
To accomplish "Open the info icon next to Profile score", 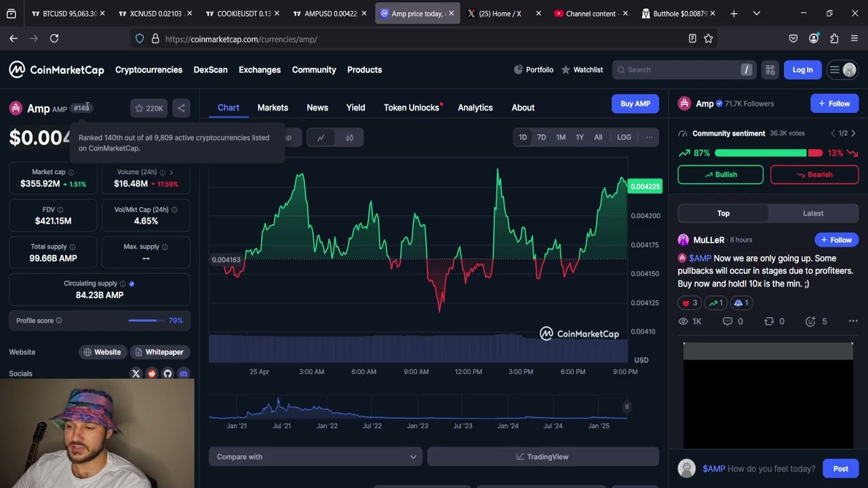I will coord(59,321).
